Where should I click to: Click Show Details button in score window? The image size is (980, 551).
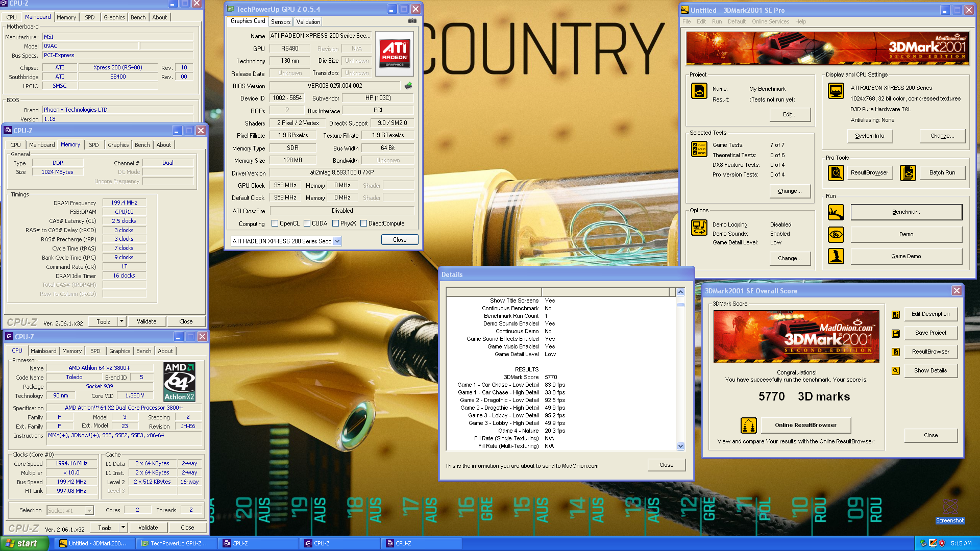(x=930, y=371)
